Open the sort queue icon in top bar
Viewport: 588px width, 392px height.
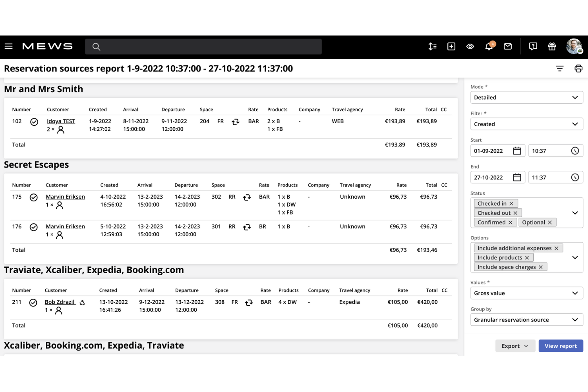tap(433, 46)
